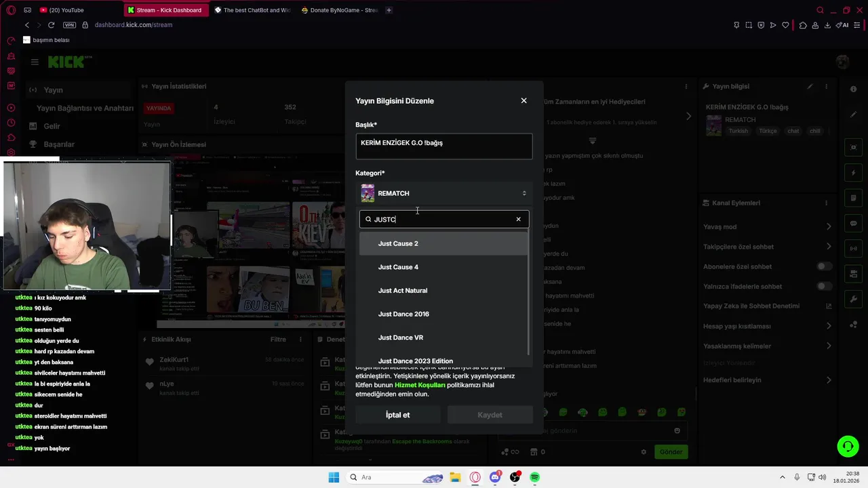The height and width of the screenshot is (488, 868).
Task: Expand Takipçilere özel sohbet settings
Action: (x=828, y=247)
